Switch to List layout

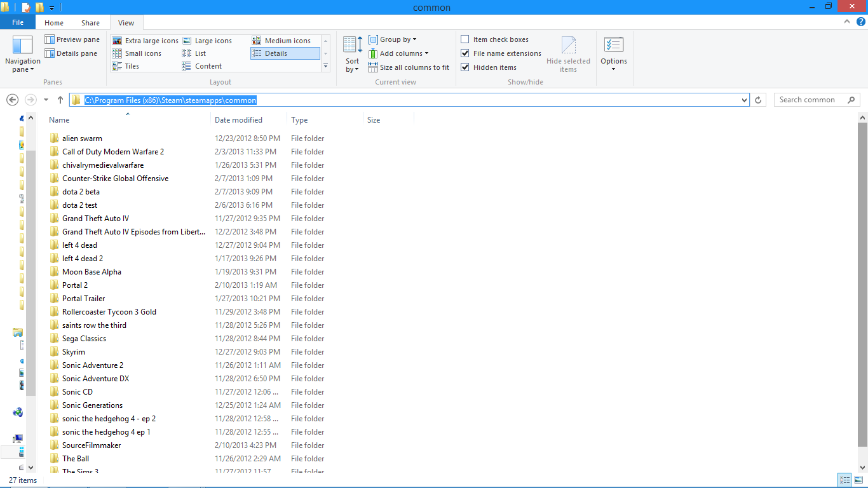click(194, 53)
